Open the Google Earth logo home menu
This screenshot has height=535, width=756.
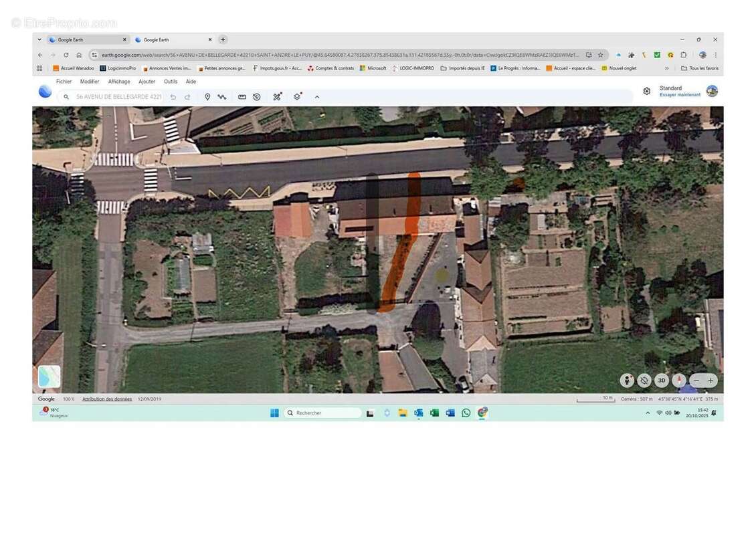point(45,91)
